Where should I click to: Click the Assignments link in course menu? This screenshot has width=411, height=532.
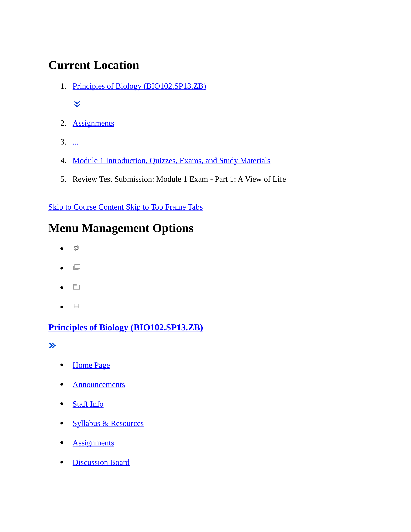point(93,443)
